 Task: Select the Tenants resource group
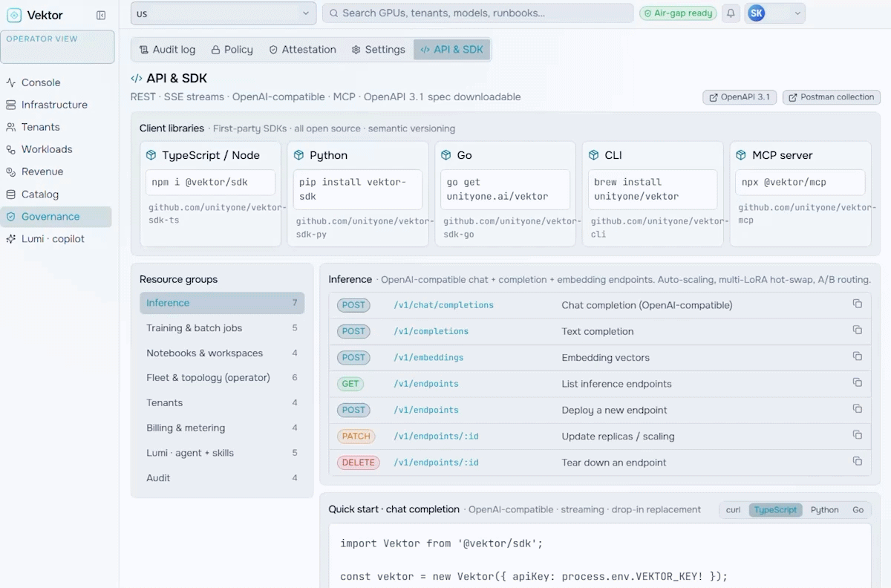222,403
